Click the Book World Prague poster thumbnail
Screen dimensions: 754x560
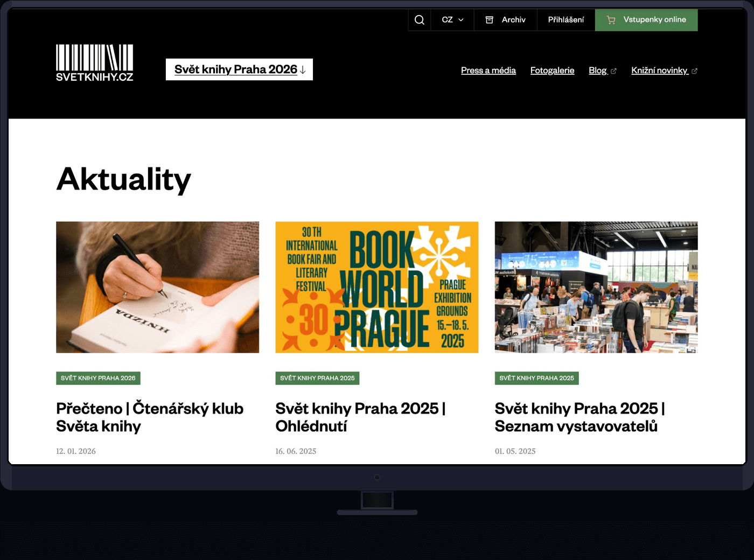(x=376, y=287)
